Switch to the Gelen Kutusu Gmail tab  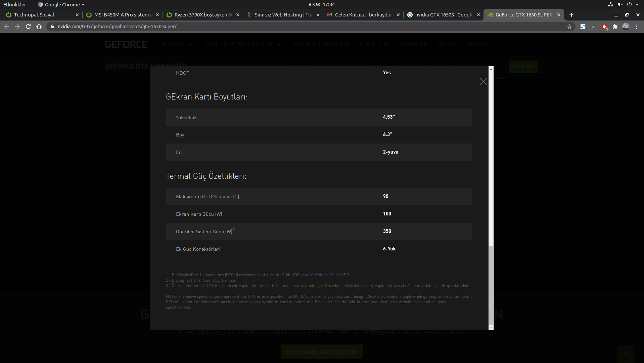point(363,15)
